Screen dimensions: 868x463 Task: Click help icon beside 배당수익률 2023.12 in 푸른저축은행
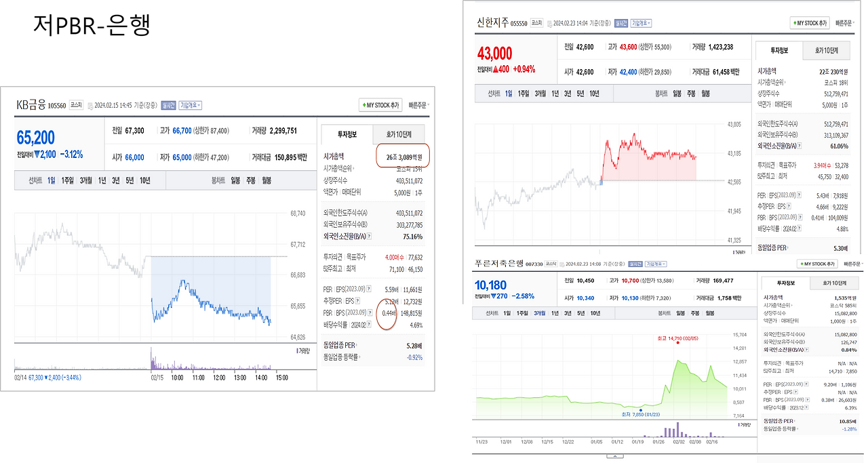806,407
